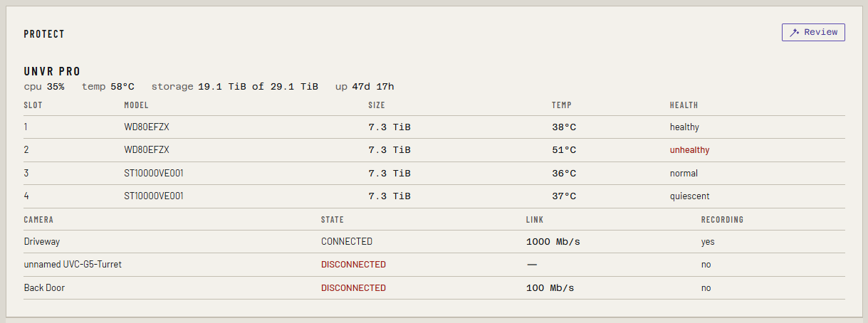Click the healthy status of slot 1
This screenshot has height=323, width=868.
(684, 127)
